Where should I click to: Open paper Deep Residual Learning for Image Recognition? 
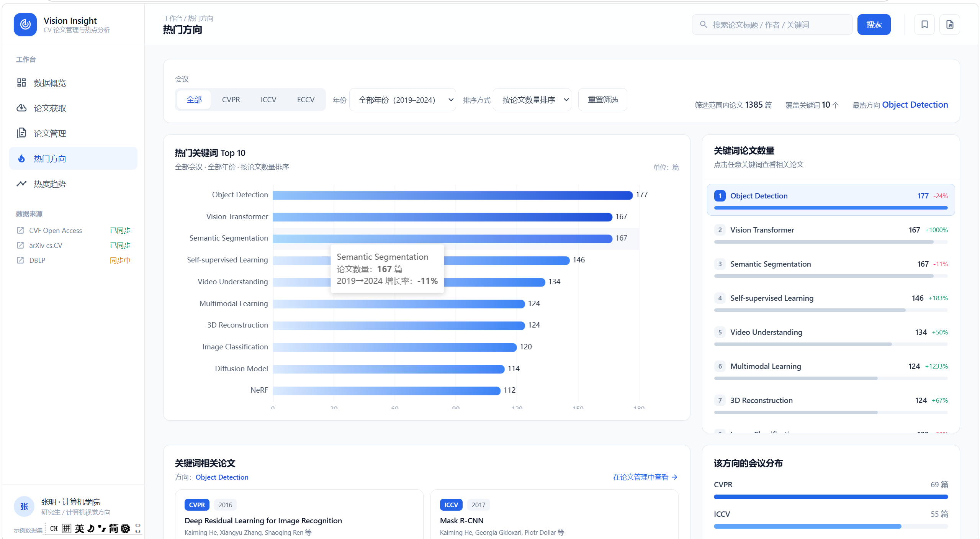click(x=263, y=521)
